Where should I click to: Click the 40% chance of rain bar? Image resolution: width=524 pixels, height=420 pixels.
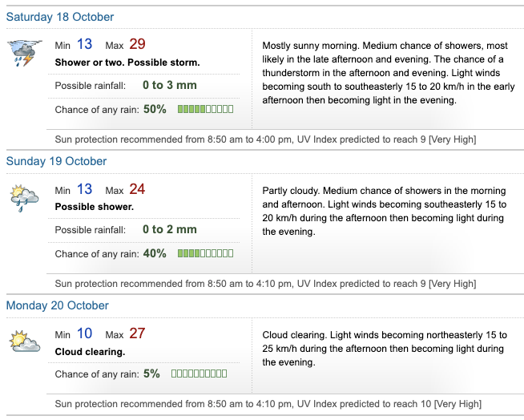click(205, 253)
